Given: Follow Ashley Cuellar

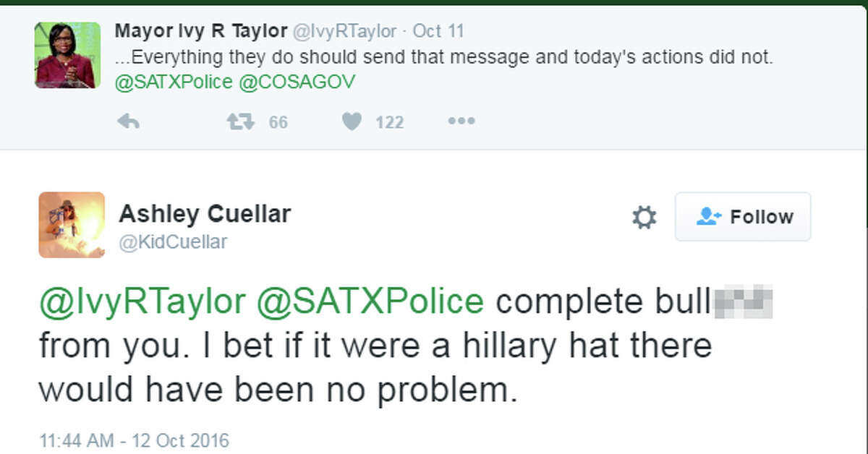Looking at the screenshot, I should click(743, 217).
